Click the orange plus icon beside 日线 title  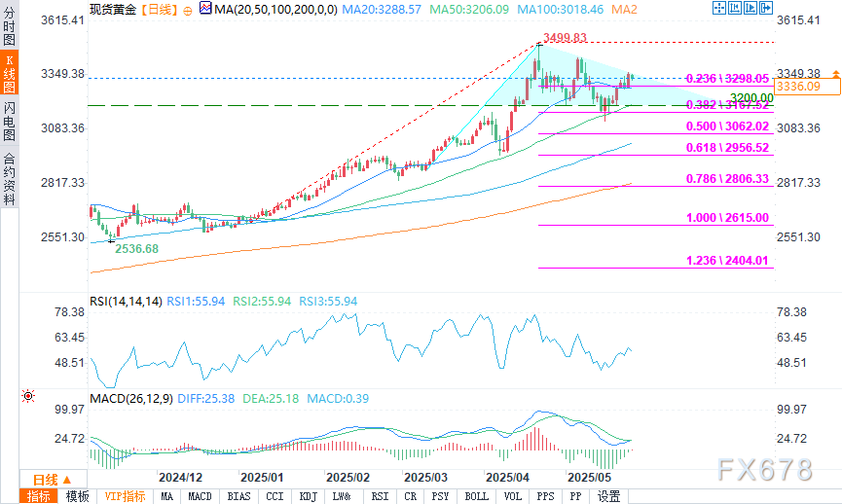(x=187, y=11)
